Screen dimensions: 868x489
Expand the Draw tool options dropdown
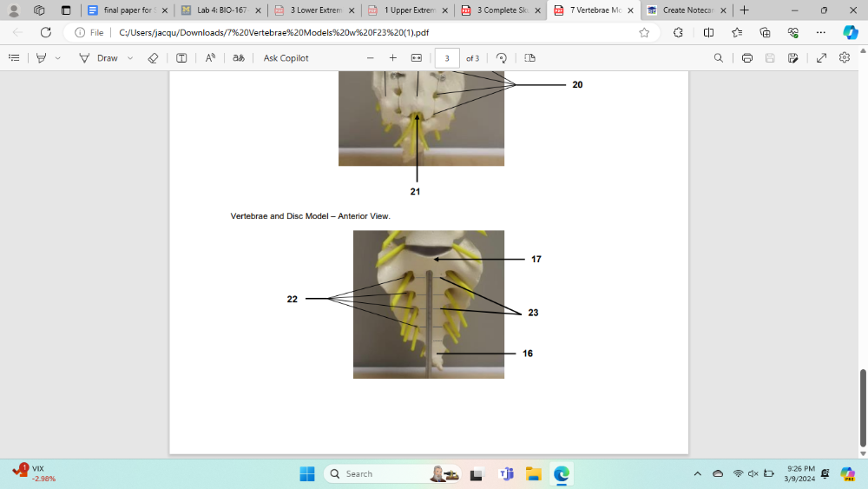tap(130, 58)
